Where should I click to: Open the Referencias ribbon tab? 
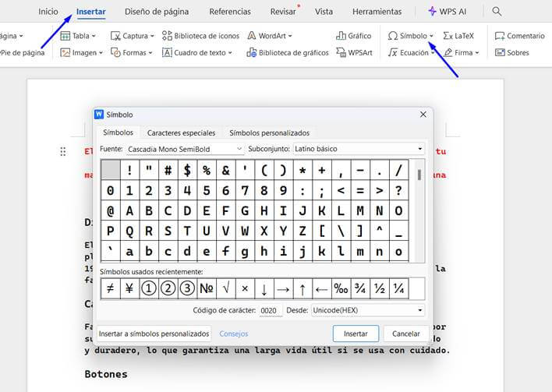point(230,12)
